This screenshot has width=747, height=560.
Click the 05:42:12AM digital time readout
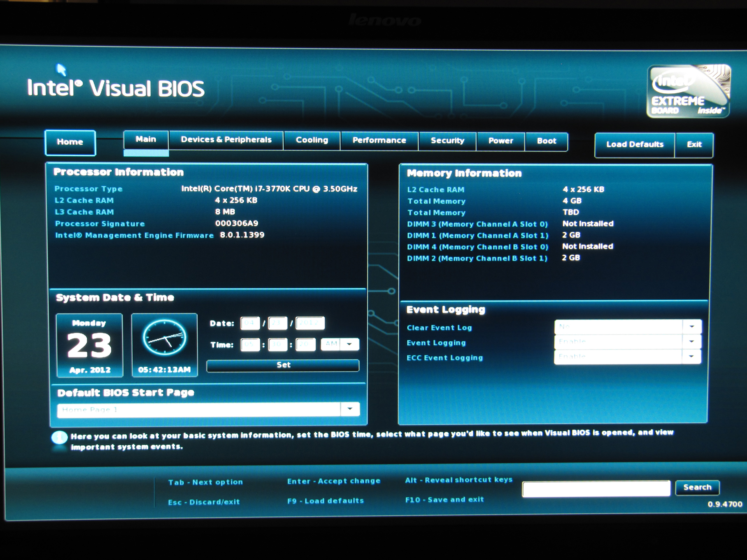point(164,369)
